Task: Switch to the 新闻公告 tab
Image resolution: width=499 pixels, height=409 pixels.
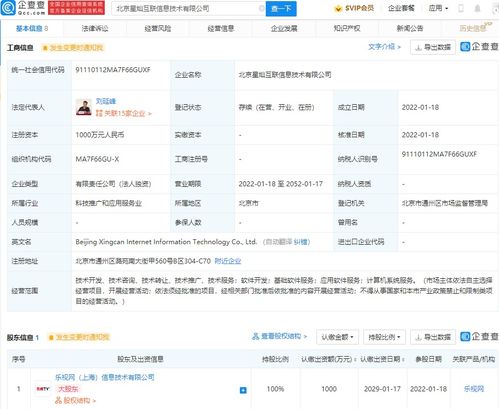Action: pos(410,29)
